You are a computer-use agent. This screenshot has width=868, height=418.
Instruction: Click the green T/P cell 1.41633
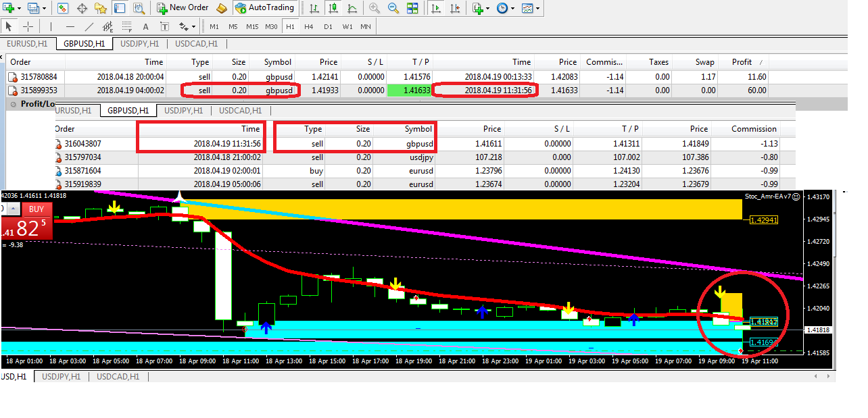point(408,90)
